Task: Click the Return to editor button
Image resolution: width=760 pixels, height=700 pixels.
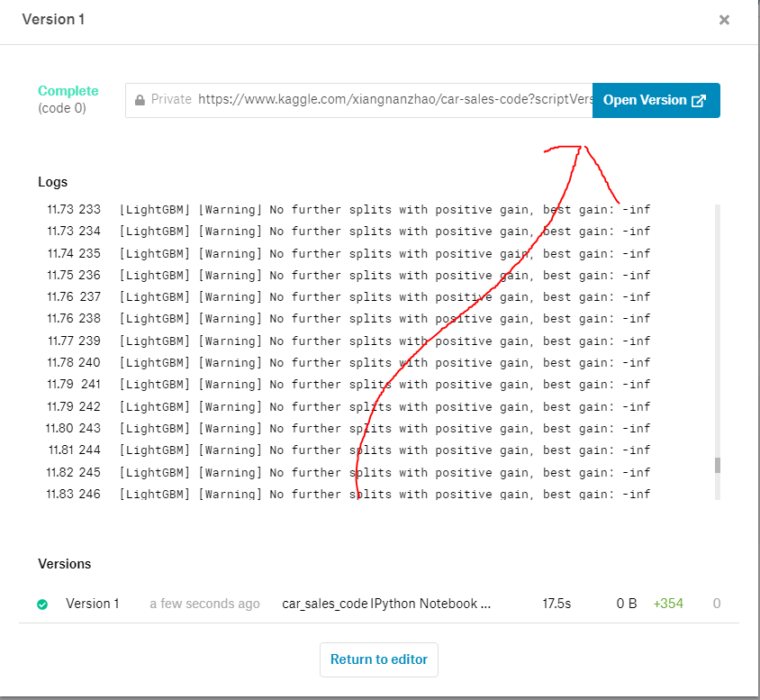Action: (x=378, y=659)
